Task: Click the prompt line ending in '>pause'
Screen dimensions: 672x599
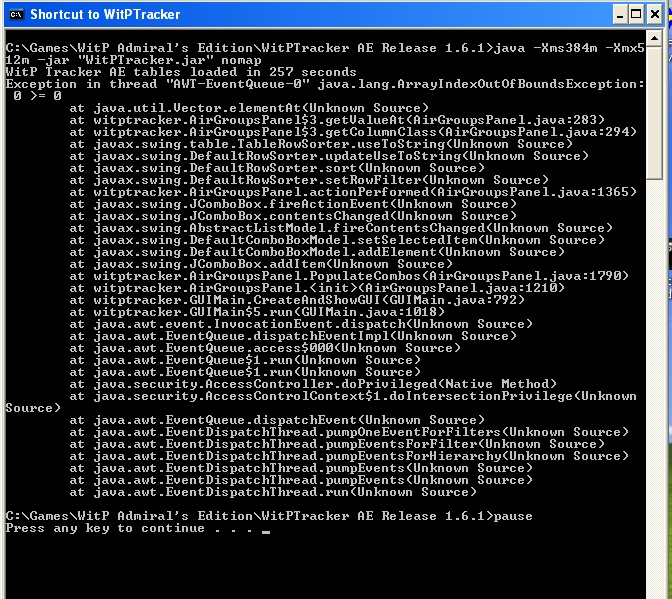Action: tap(269, 516)
